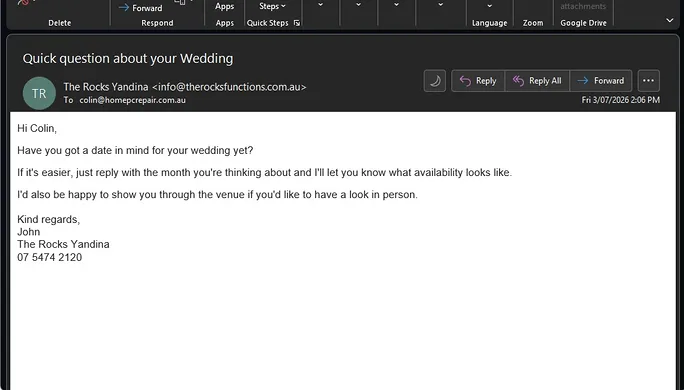Image resolution: width=684 pixels, height=390 pixels.
Task: Click the subject Quick question about your Wedding
Action: 128,58
